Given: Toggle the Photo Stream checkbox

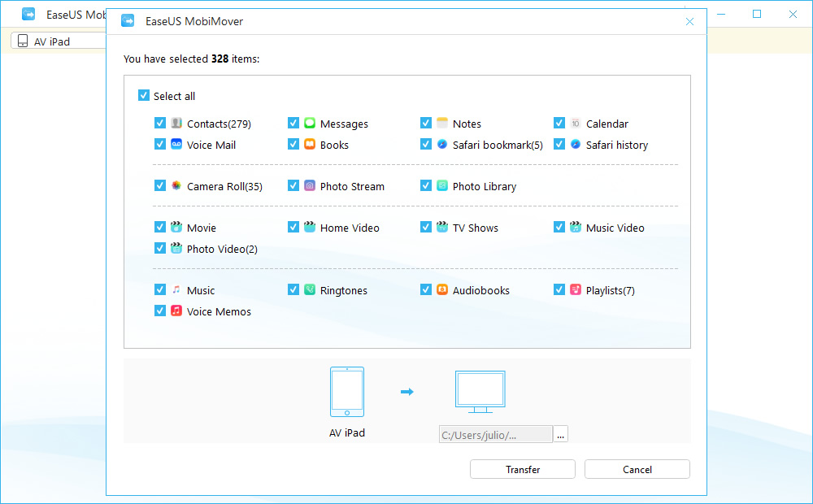Looking at the screenshot, I should click(x=293, y=185).
